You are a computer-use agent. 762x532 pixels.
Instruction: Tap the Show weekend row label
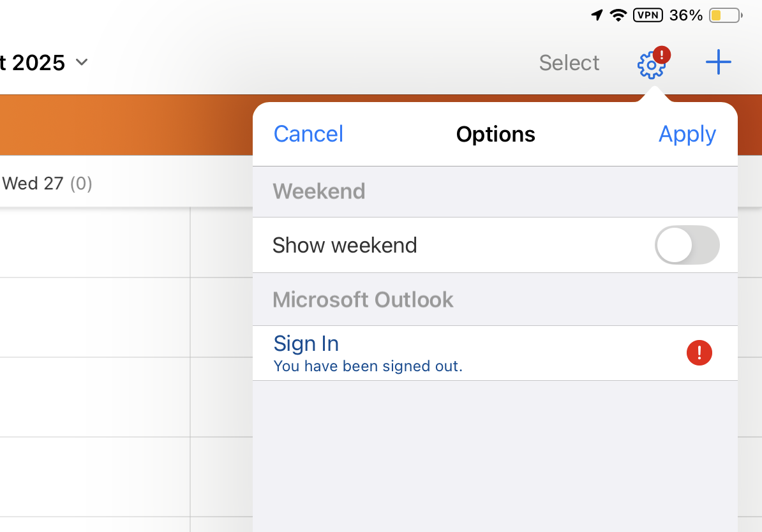point(345,245)
